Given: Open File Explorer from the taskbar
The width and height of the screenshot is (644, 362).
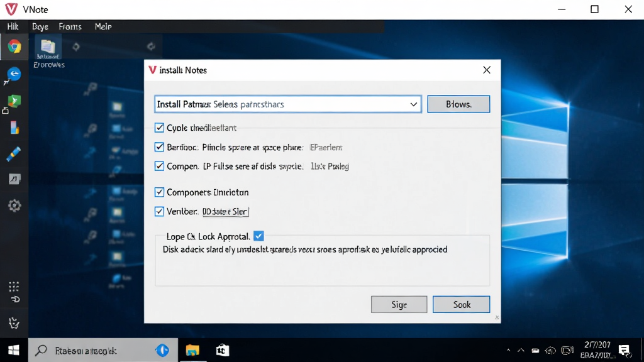Looking at the screenshot, I should [192, 350].
